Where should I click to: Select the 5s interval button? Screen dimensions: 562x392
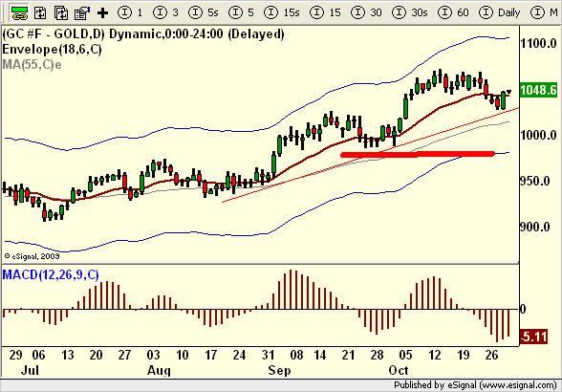(204, 13)
